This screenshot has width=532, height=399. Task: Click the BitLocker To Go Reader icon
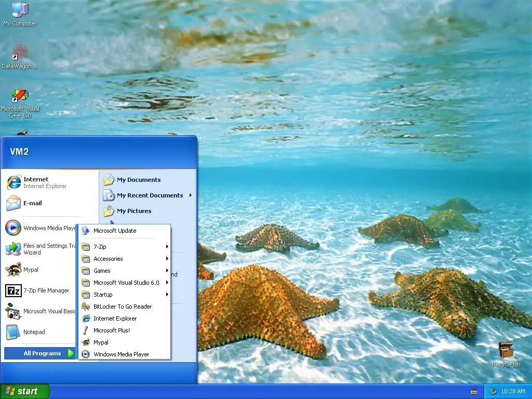click(x=86, y=307)
